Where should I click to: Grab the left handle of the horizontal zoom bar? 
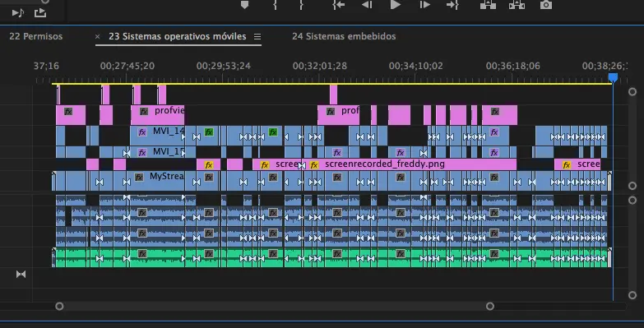(x=59, y=307)
